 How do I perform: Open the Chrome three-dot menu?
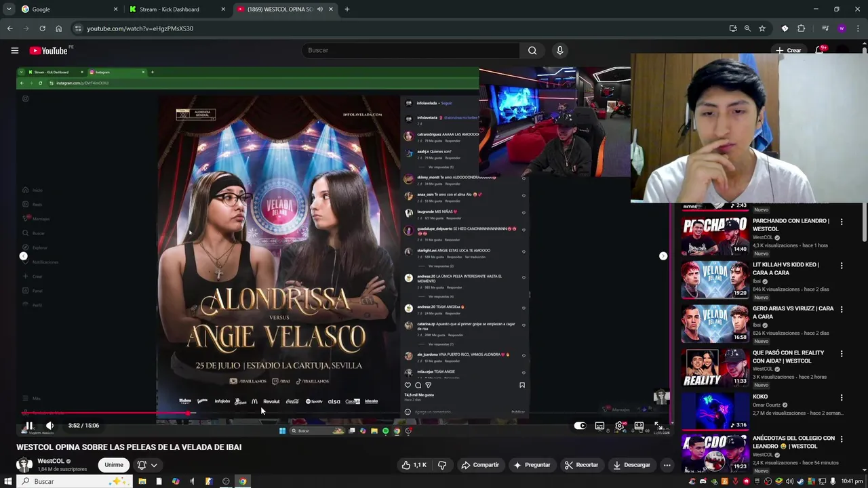coord(858,28)
